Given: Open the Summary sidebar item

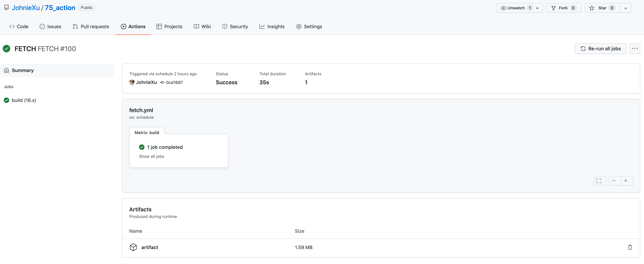Looking at the screenshot, I should [22, 71].
